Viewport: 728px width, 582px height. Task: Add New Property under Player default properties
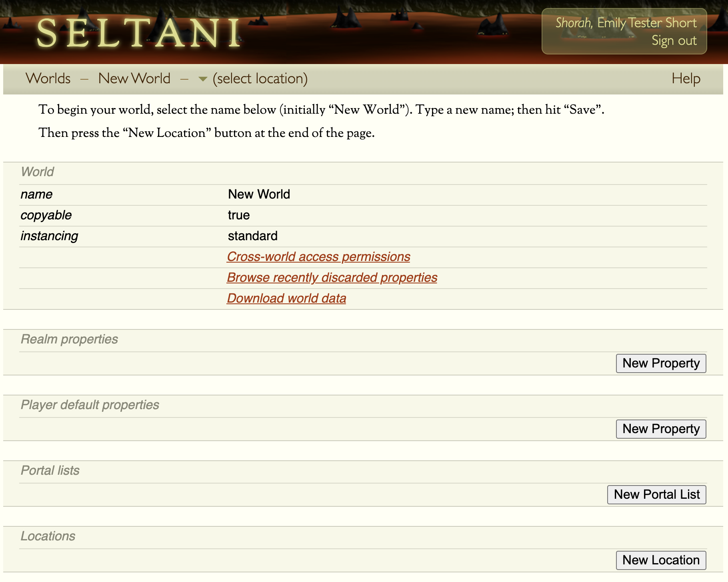tap(661, 429)
